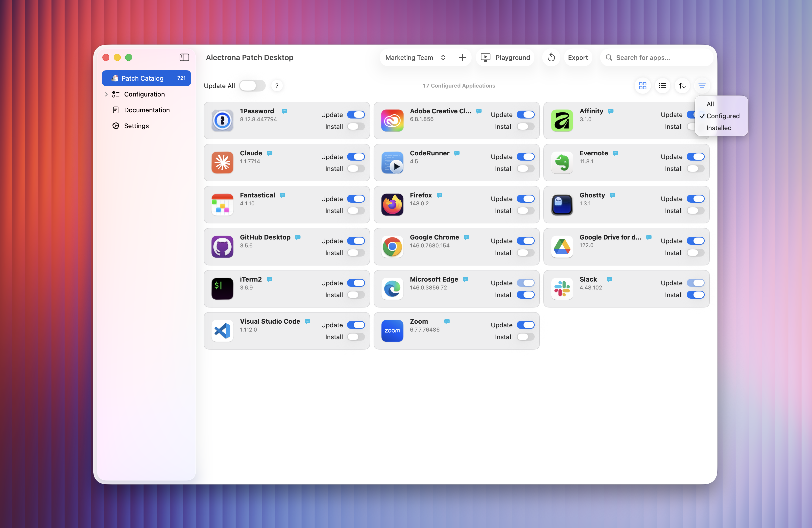
Task: Expand the Configuration tree item chevron
Action: point(106,94)
